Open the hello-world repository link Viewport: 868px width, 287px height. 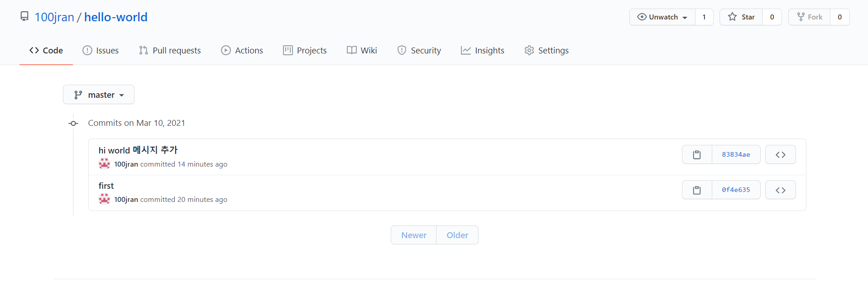pos(116,17)
